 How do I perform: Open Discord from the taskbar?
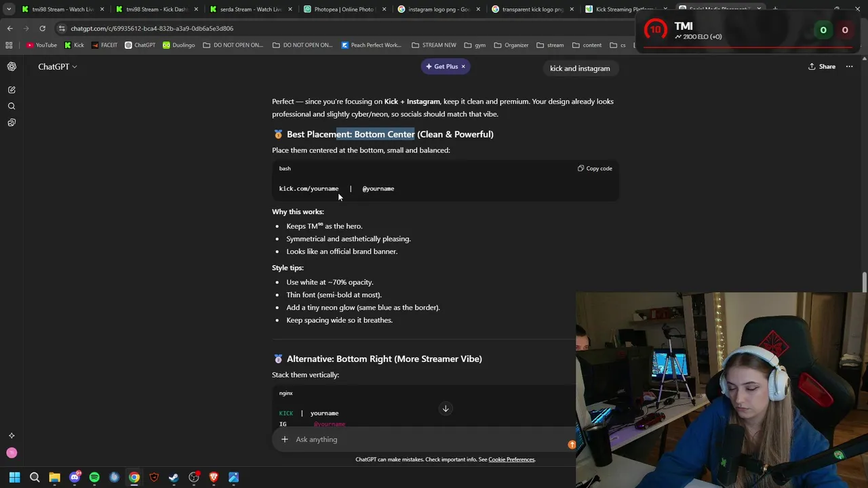pos(75,477)
